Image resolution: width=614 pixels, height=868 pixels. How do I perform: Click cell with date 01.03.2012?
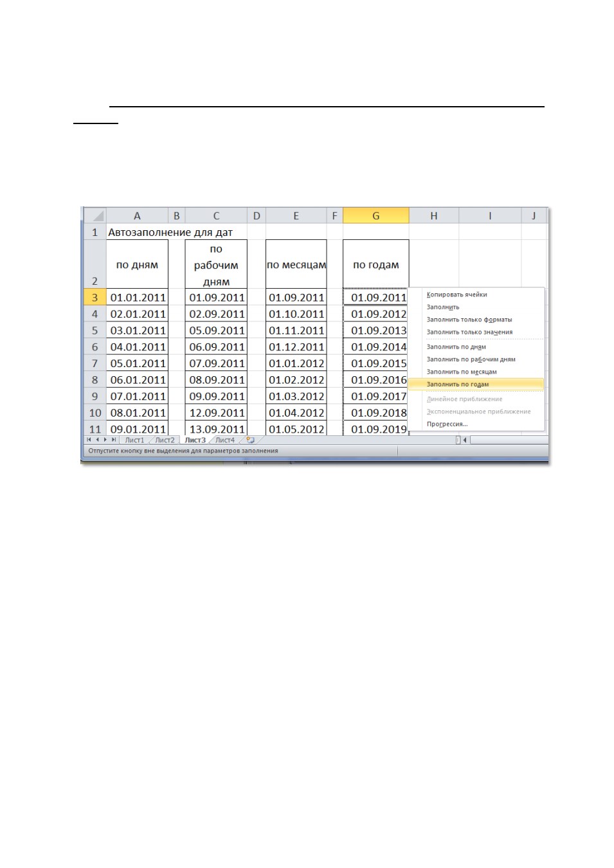[296, 396]
